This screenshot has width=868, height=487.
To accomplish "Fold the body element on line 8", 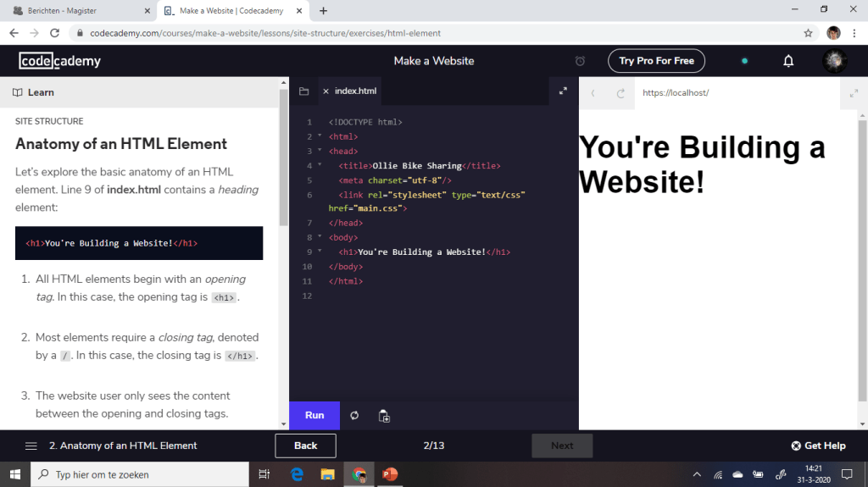I will (320, 237).
